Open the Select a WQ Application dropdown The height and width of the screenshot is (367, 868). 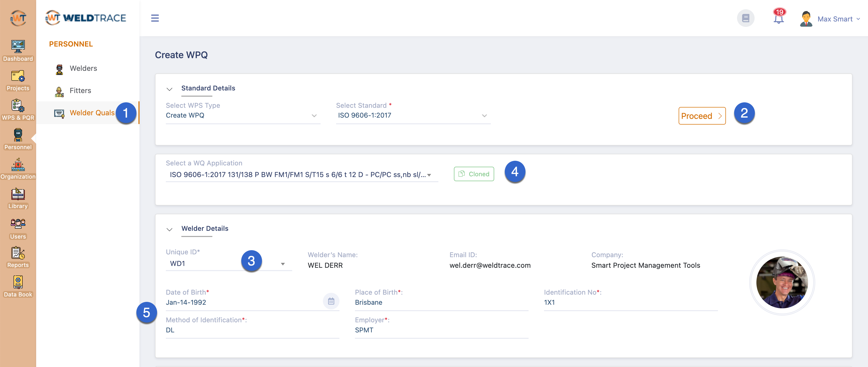coord(301,175)
